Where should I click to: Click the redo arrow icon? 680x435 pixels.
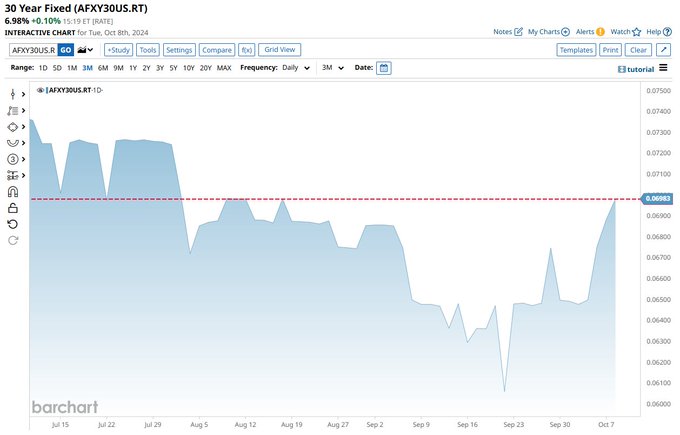click(13, 240)
